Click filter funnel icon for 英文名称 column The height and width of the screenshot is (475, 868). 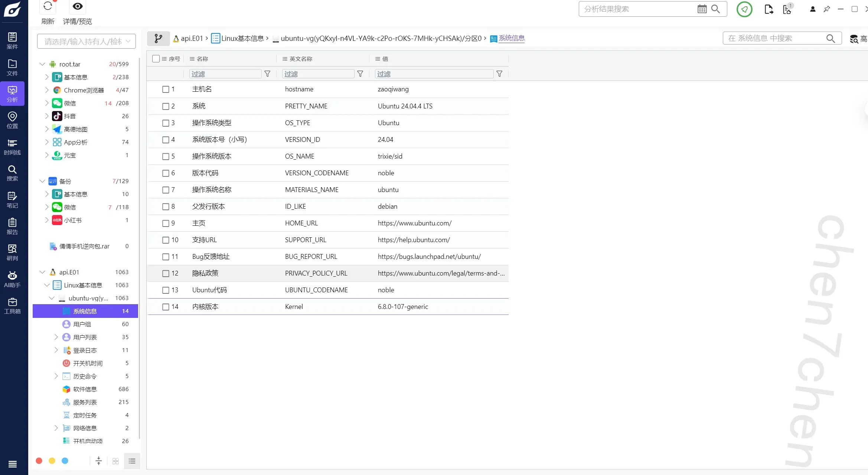pos(360,74)
